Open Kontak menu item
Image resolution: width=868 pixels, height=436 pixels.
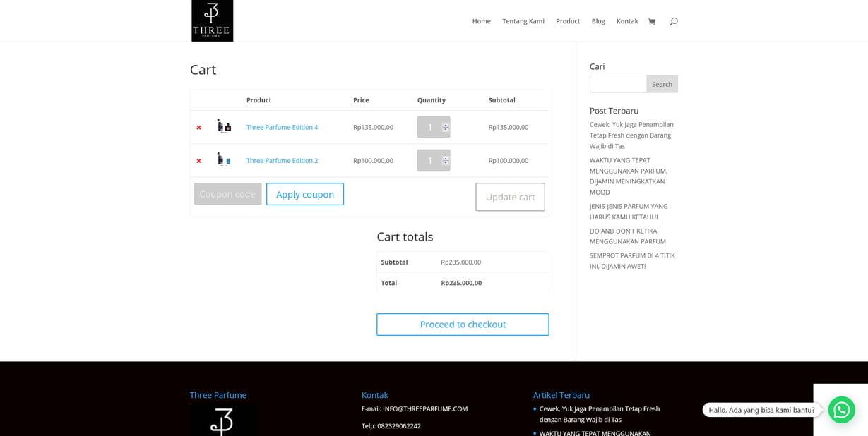click(627, 21)
